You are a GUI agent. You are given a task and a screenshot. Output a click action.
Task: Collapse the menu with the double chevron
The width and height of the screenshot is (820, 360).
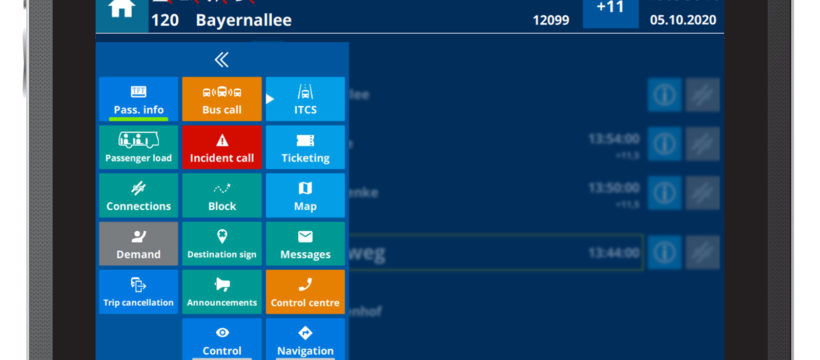[222, 60]
